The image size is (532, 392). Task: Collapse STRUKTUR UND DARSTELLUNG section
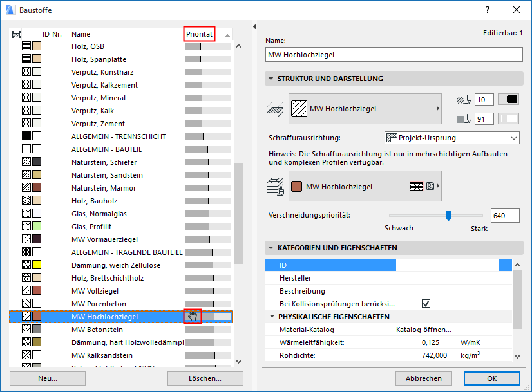click(271, 79)
